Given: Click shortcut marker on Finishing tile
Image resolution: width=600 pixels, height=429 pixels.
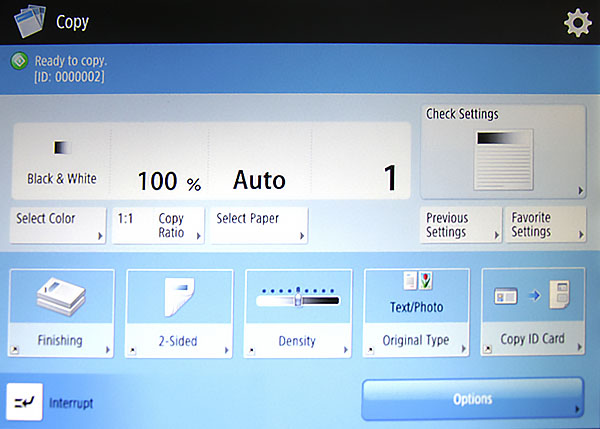Looking at the screenshot, I should [15, 349].
